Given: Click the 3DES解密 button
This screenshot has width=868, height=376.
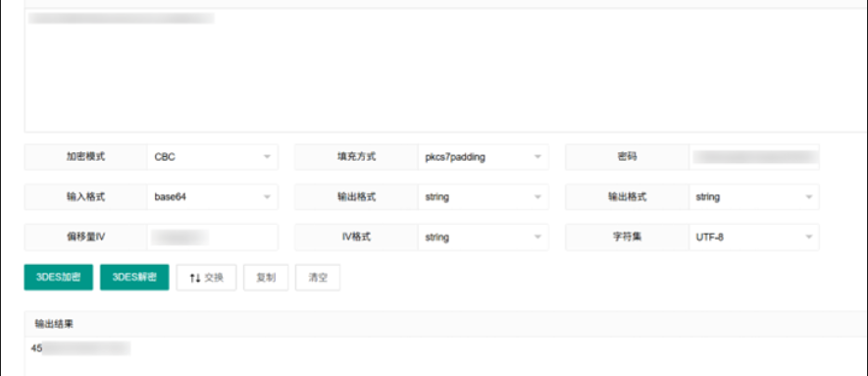Looking at the screenshot, I should click(x=134, y=278).
